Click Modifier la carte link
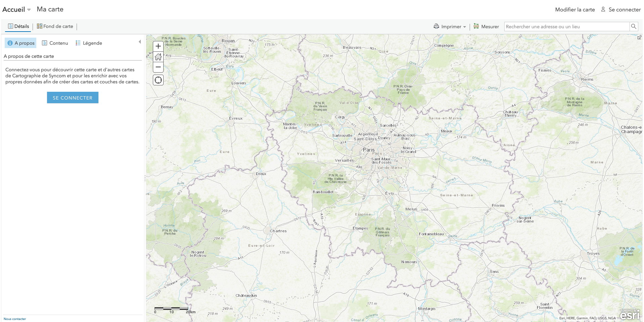Viewport: 644px width, 322px height. (x=574, y=9)
